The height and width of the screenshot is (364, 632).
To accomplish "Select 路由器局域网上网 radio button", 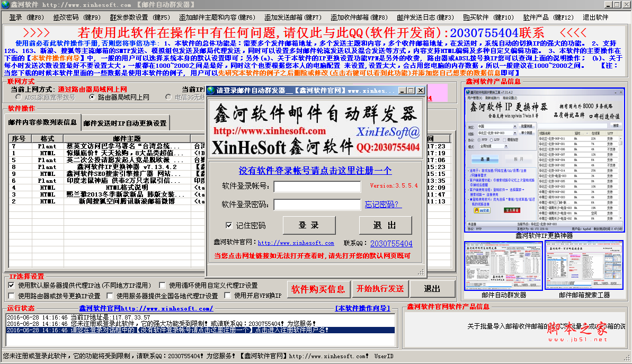I will (92, 97).
